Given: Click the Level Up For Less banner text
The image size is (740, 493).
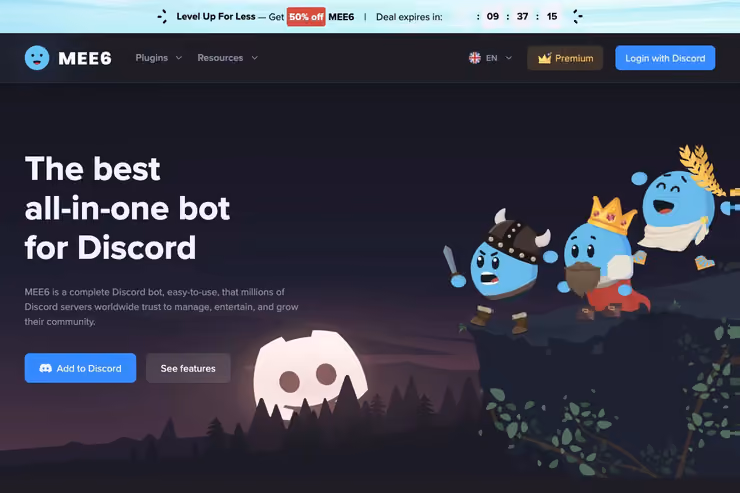Looking at the screenshot, I should tap(216, 17).
